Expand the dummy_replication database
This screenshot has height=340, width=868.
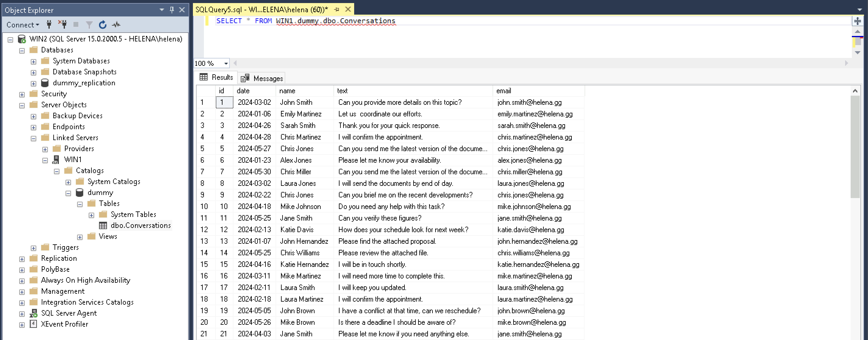pyautogui.click(x=33, y=83)
